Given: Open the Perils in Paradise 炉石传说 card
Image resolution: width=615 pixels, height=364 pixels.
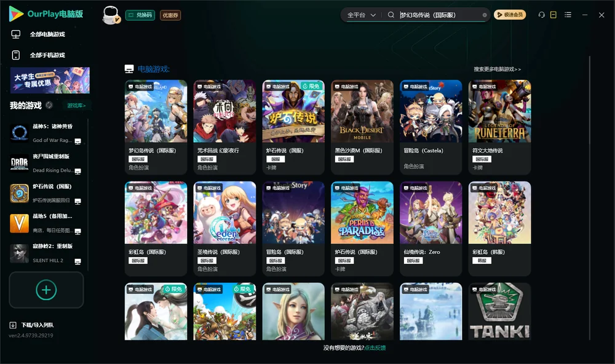Looking at the screenshot, I should tap(362, 229).
